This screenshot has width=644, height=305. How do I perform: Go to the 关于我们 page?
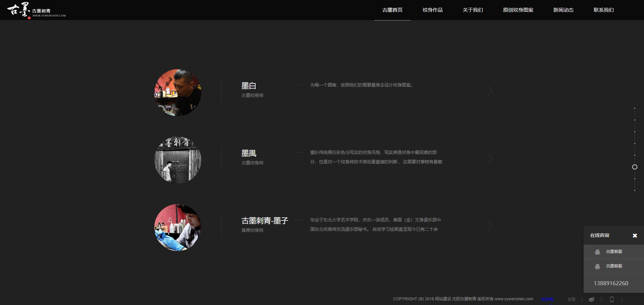473,10
